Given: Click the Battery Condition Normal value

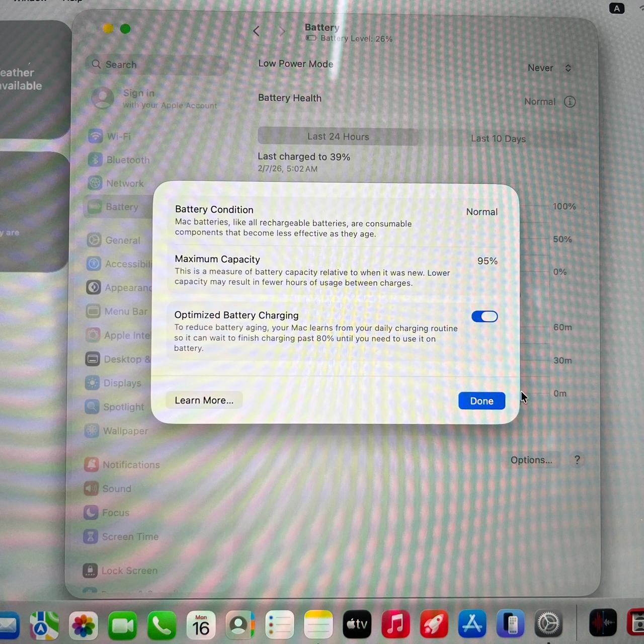Looking at the screenshot, I should pyautogui.click(x=481, y=212).
